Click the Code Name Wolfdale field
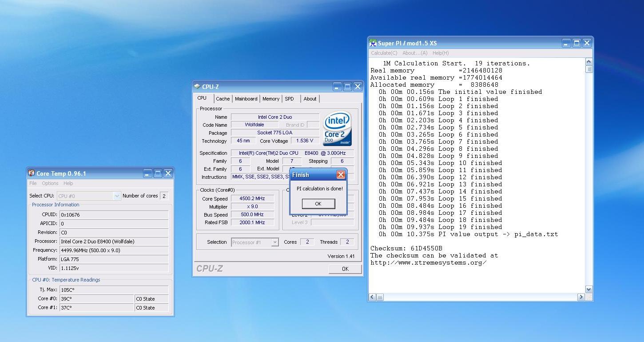Viewport: 644px width, 342px height. pos(254,125)
